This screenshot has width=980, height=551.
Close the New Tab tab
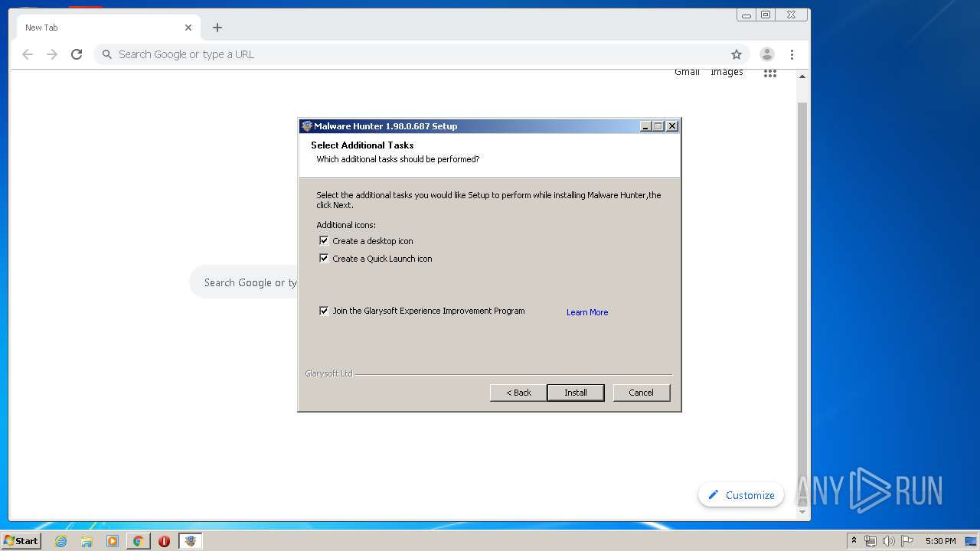pyautogui.click(x=188, y=28)
